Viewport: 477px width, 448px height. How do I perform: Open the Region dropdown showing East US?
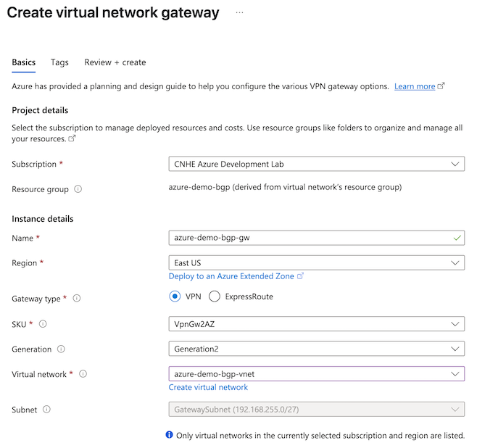[x=316, y=262]
